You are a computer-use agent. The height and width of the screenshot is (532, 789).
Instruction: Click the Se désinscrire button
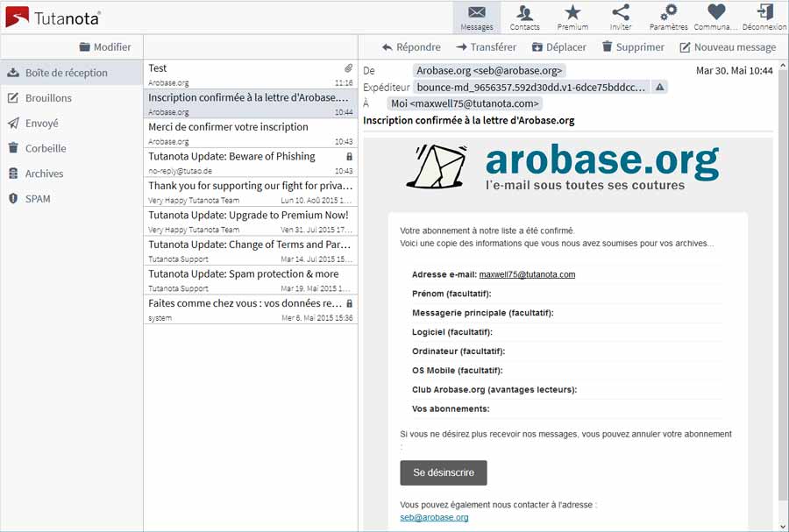444,472
